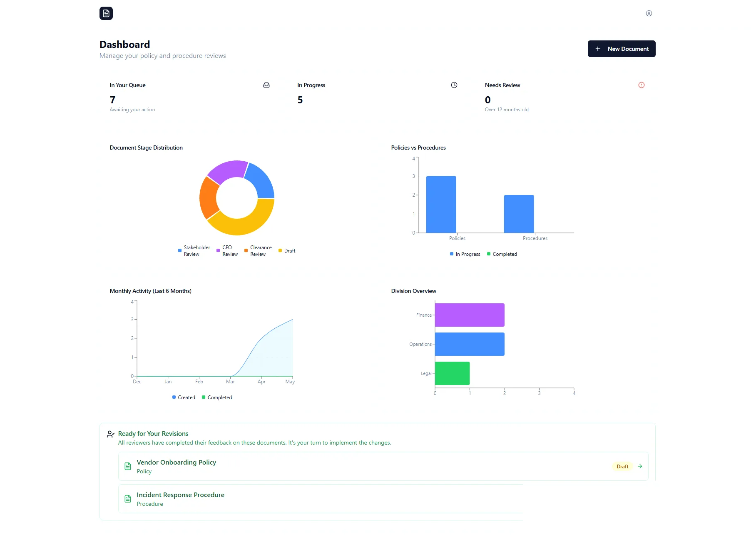Click the Ready for Your Revisions person icon
Screen dimensions: 756x535
click(x=111, y=434)
